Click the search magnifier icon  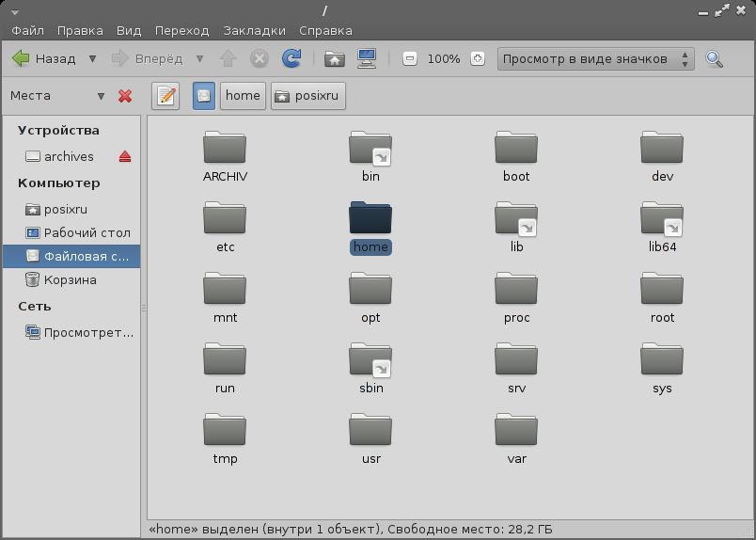click(714, 59)
